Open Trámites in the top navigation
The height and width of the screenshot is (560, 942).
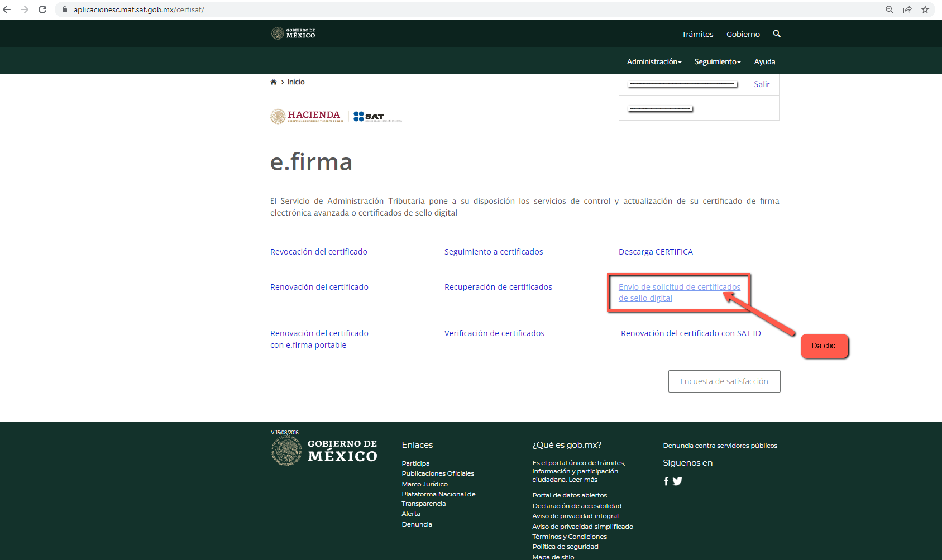tap(697, 35)
